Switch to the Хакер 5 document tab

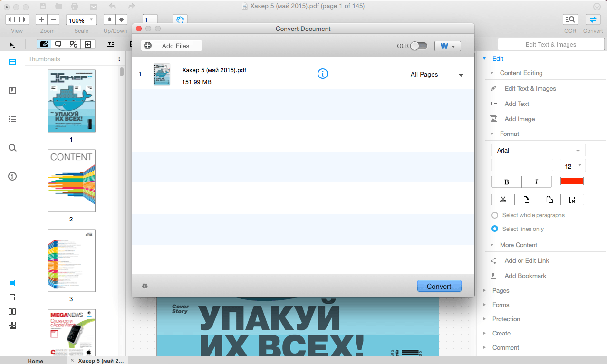click(x=97, y=361)
